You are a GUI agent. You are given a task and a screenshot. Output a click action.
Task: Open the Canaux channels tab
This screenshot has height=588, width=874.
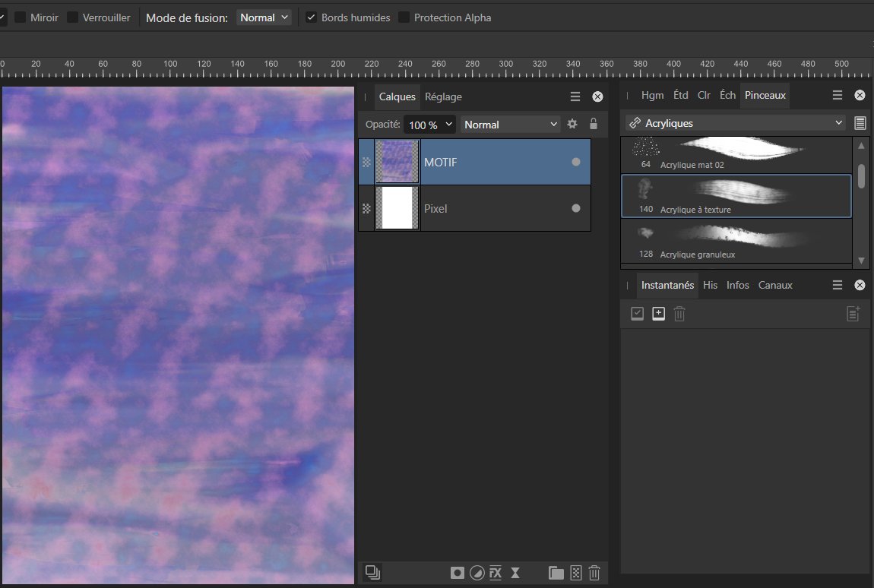click(x=774, y=285)
